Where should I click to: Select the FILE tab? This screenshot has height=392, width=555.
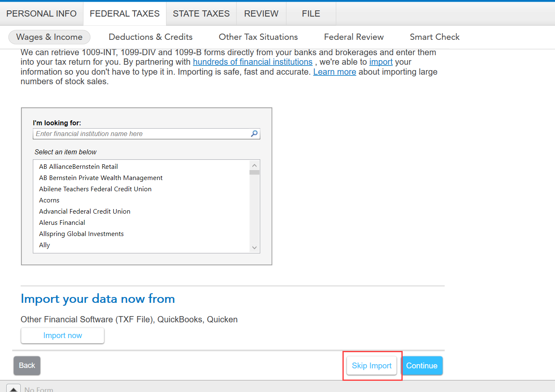[311, 14]
